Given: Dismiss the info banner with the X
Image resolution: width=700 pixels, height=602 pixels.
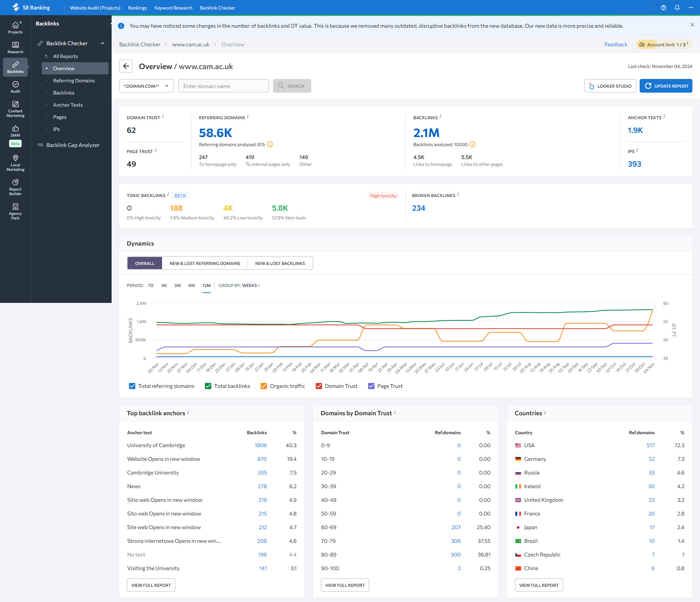Looking at the screenshot, I should (692, 25).
